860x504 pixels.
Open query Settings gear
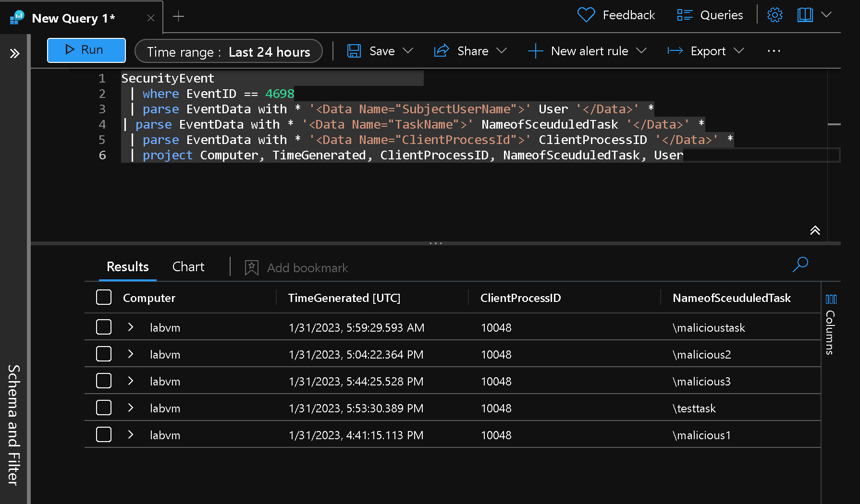[775, 15]
